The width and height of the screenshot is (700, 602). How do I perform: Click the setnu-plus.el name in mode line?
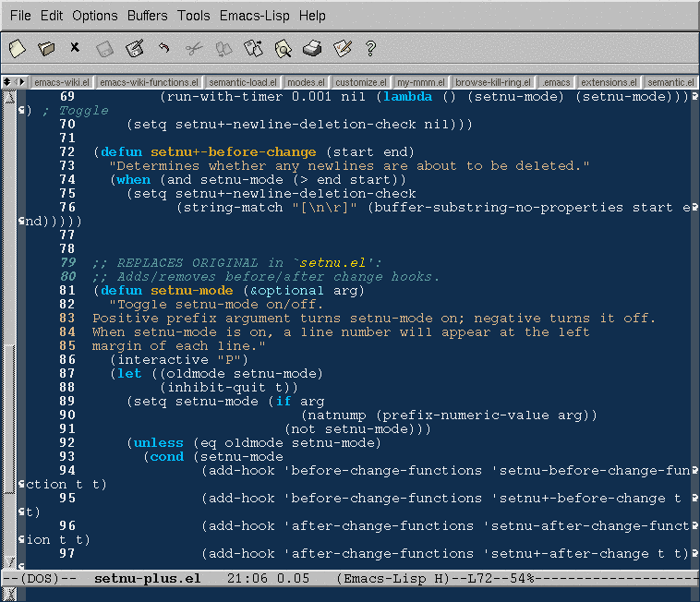tap(147, 579)
